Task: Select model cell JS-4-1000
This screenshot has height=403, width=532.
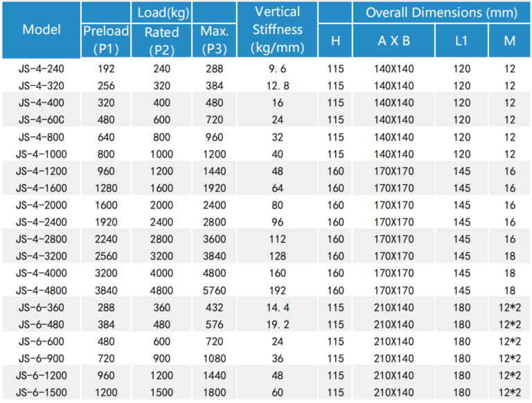Action: [42, 154]
